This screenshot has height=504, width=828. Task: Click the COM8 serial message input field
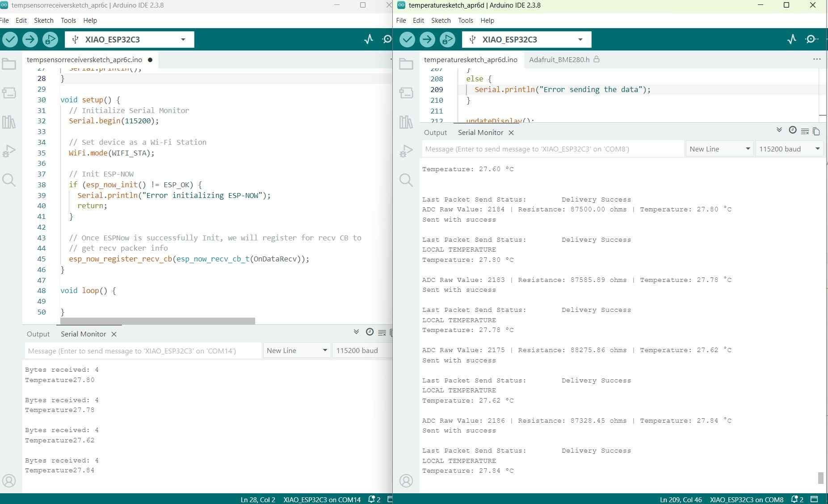(x=553, y=149)
